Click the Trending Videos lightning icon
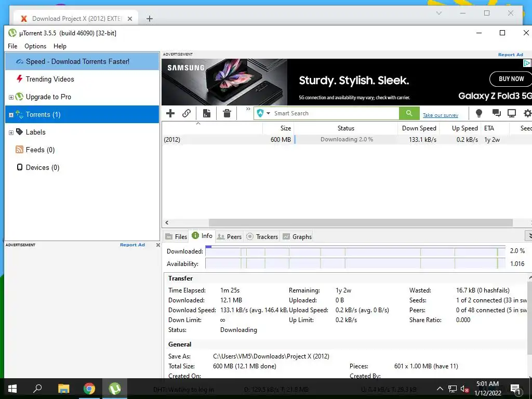532x399 pixels. (19, 79)
